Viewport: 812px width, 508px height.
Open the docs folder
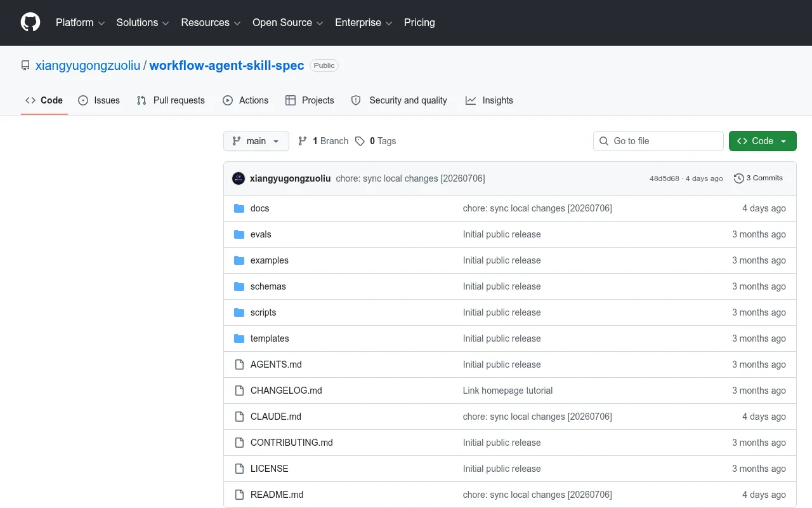pyautogui.click(x=259, y=208)
